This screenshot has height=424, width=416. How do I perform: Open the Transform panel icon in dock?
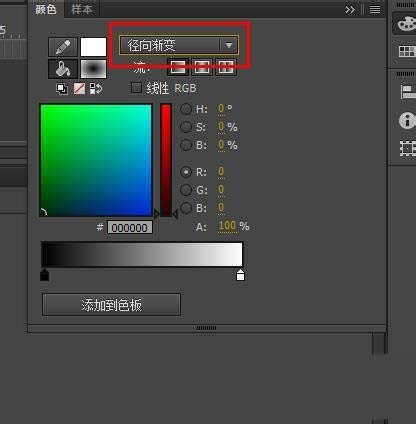click(x=407, y=148)
